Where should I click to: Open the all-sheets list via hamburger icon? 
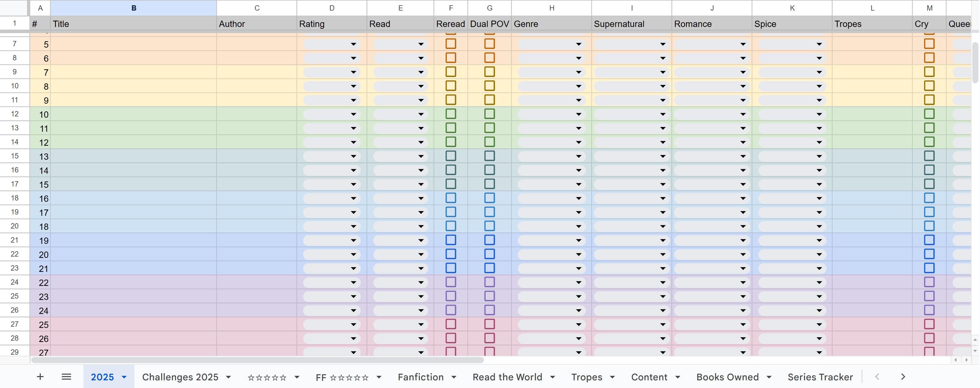(67, 377)
